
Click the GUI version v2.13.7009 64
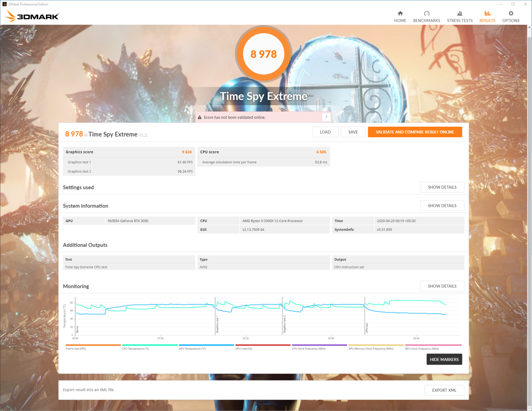point(253,230)
